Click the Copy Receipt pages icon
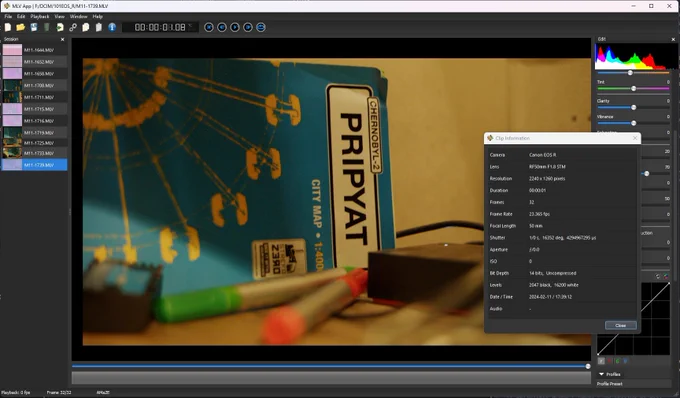This screenshot has width=680, height=398. [86, 27]
